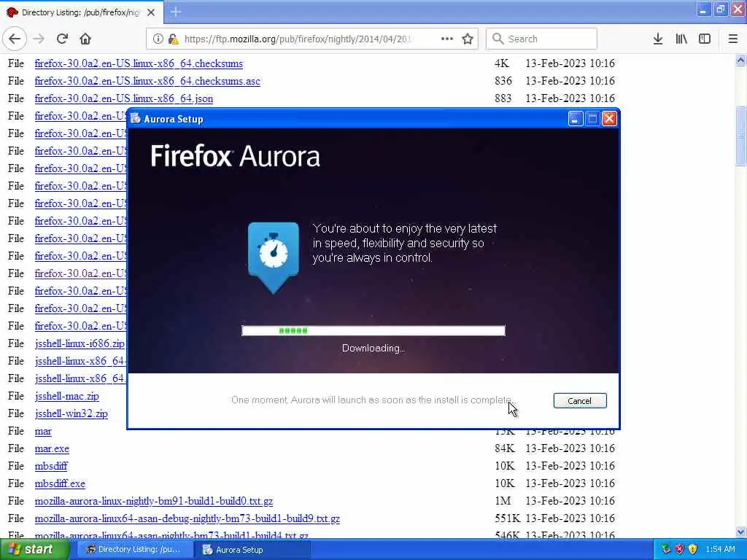747x560 pixels.
Task: Open jsshell-win32.zip link
Action: (71, 413)
